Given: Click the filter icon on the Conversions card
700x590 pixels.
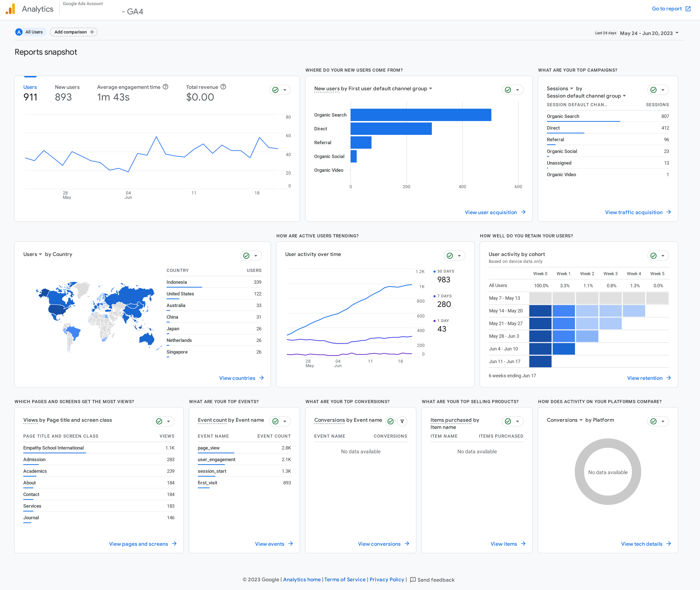Looking at the screenshot, I should click(402, 421).
